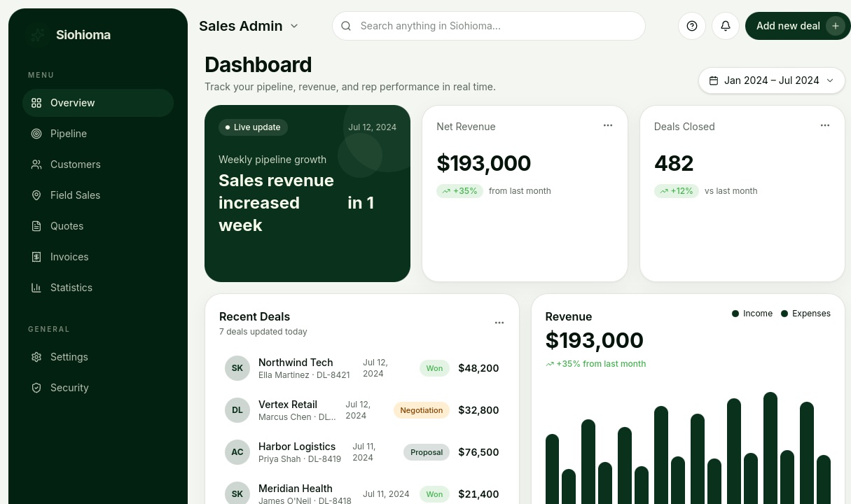Open Net Revenue card options menu

tap(608, 125)
